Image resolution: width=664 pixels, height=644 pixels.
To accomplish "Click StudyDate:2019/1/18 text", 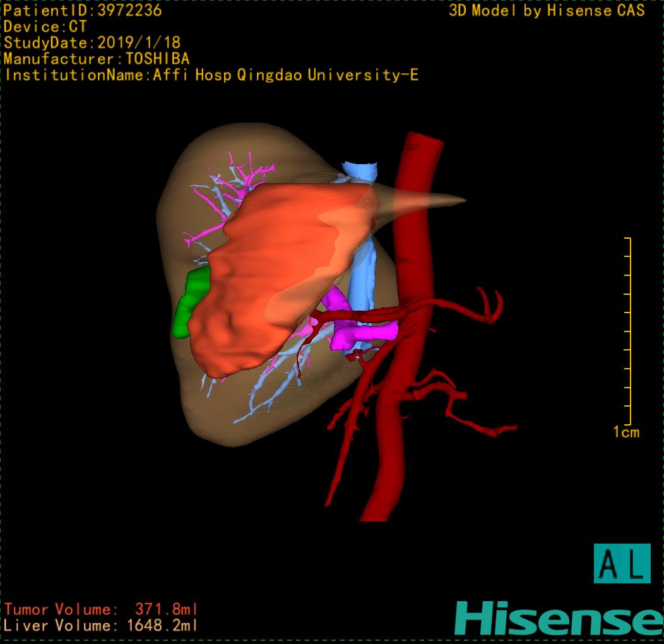I will [92, 42].
